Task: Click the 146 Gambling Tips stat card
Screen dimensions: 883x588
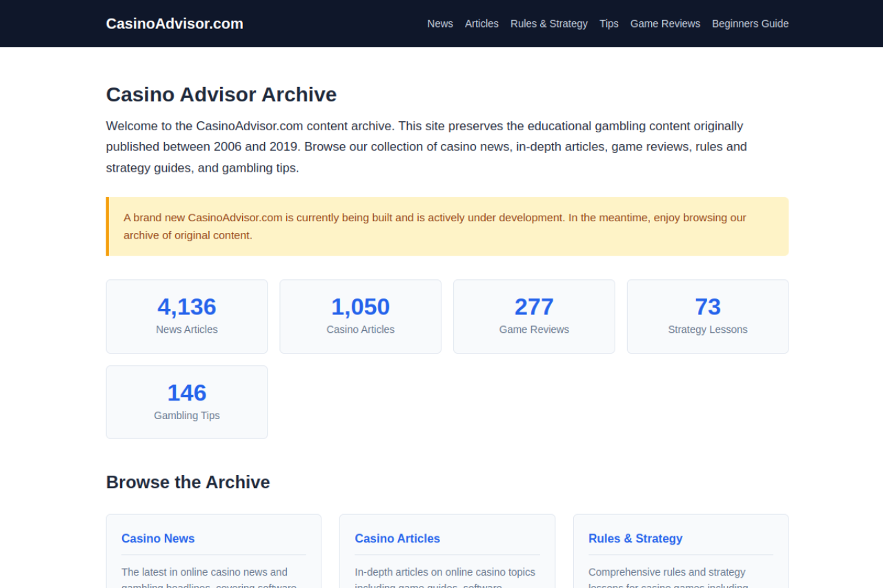Action: pos(187,403)
